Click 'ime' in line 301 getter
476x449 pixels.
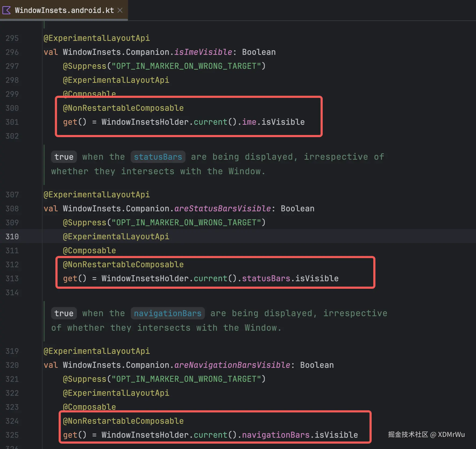tap(249, 122)
